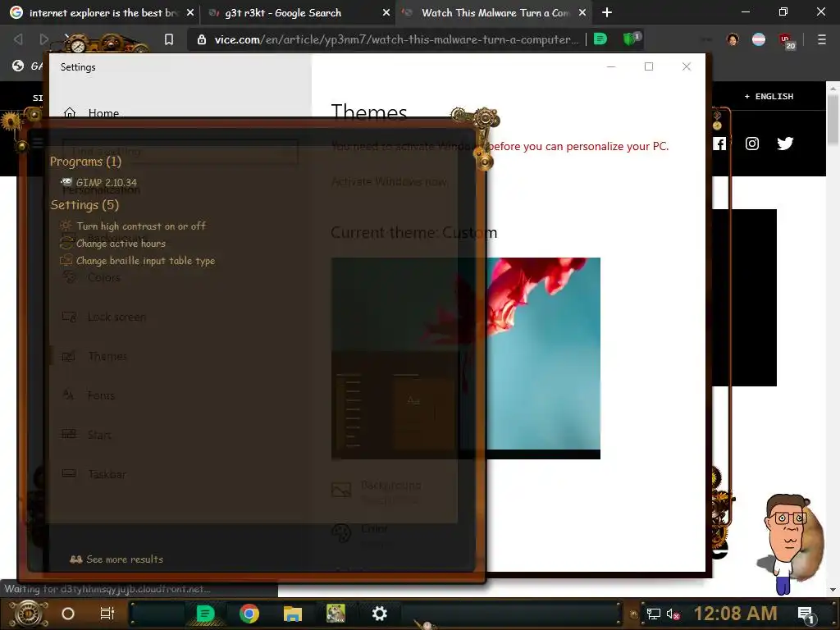
Task: Click the globe bookmark icon in bookmarks bar
Action: 18,66
